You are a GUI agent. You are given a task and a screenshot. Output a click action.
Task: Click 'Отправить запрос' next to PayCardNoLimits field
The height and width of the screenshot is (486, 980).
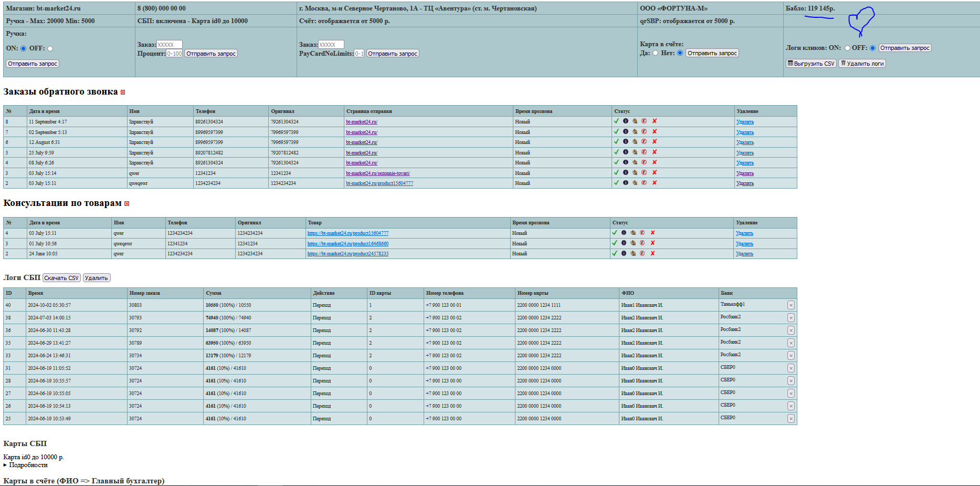pos(393,54)
